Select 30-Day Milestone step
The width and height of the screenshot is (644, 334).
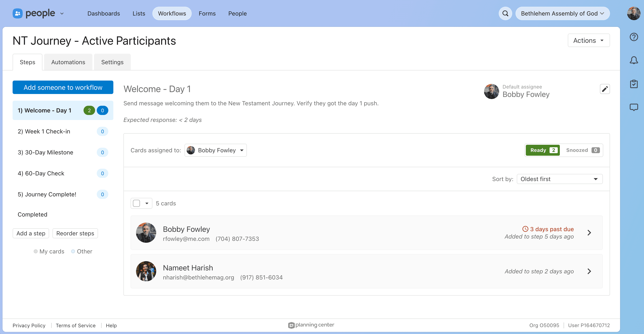[49, 152]
